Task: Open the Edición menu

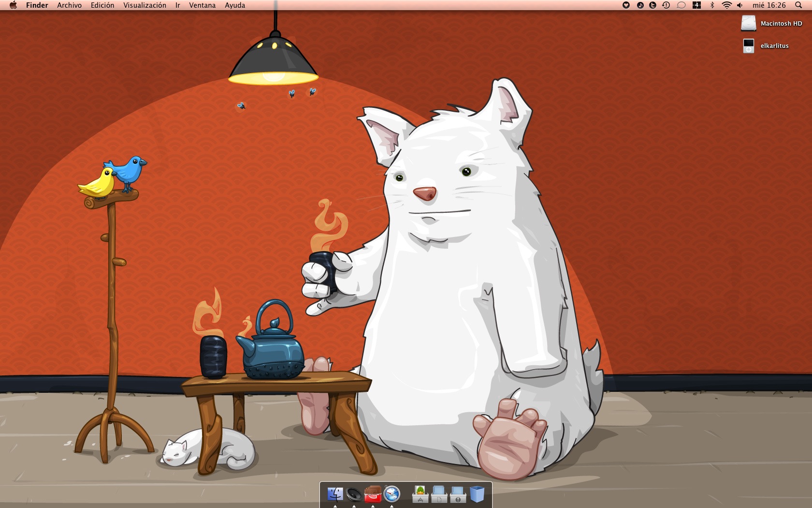Action: (x=102, y=5)
